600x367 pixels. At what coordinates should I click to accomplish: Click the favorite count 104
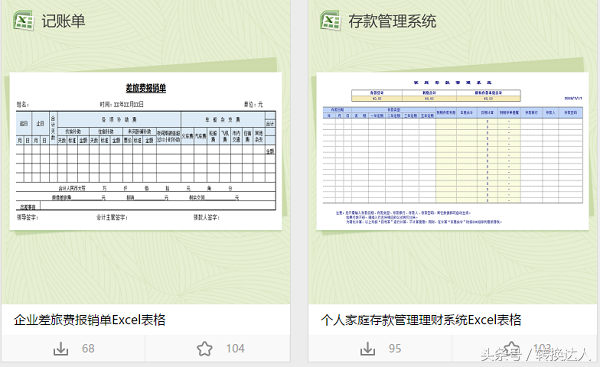(235, 349)
